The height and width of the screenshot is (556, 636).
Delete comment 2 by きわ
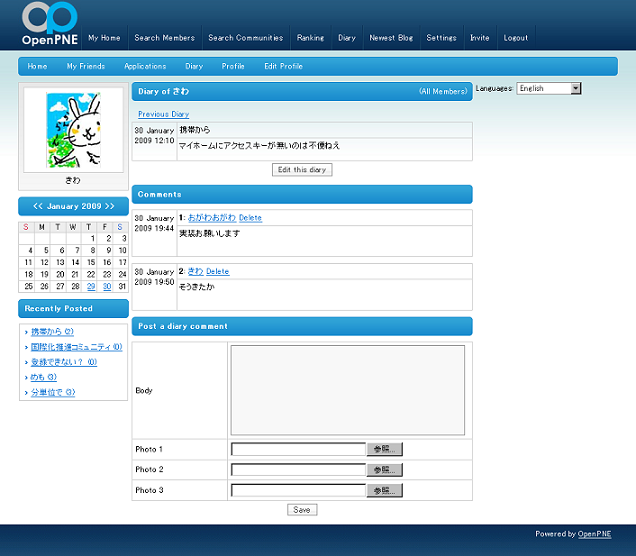pyautogui.click(x=217, y=271)
